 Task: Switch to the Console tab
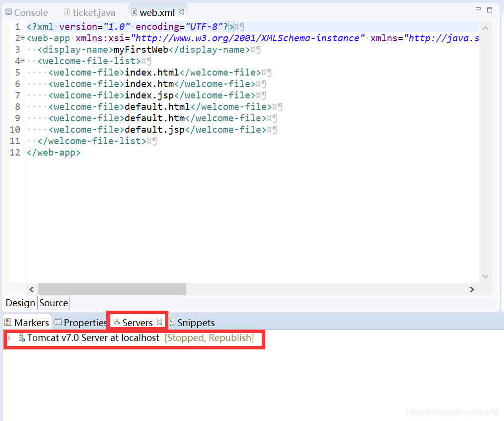tap(27, 12)
